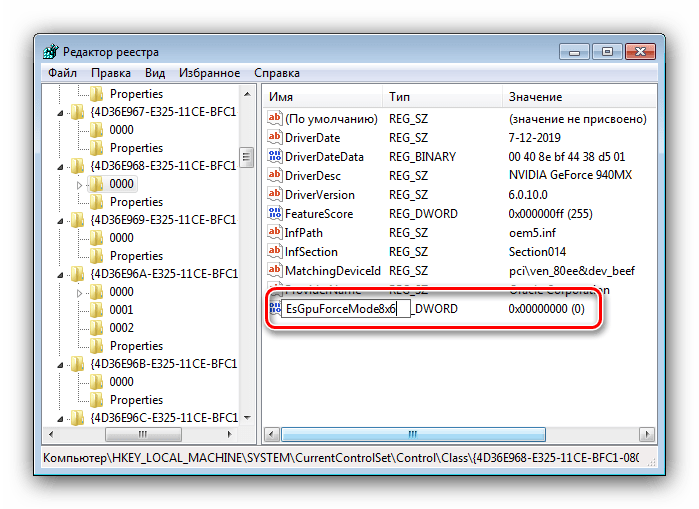Screen dimensions: 699x509
Task: Click values pane horizontal scrollbar thumb
Action: click(413, 434)
